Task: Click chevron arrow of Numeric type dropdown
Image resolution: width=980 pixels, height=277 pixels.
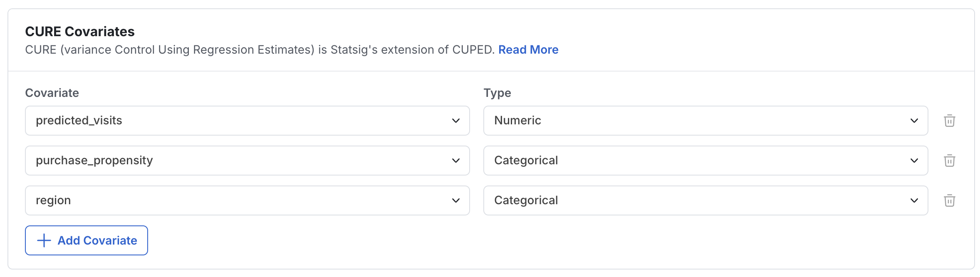Action: [x=914, y=121]
